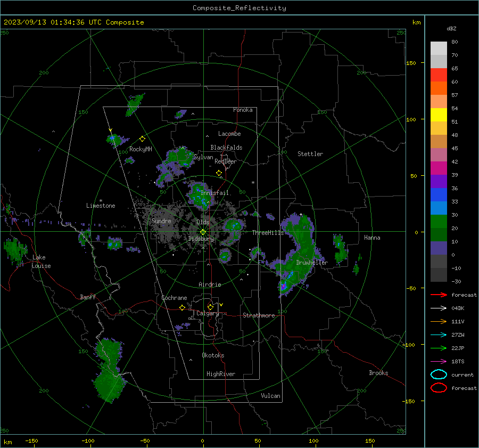This screenshot has width=479, height=448.
Task: Select the 20 dBZ green color swatch
Action: pyautogui.click(x=439, y=222)
